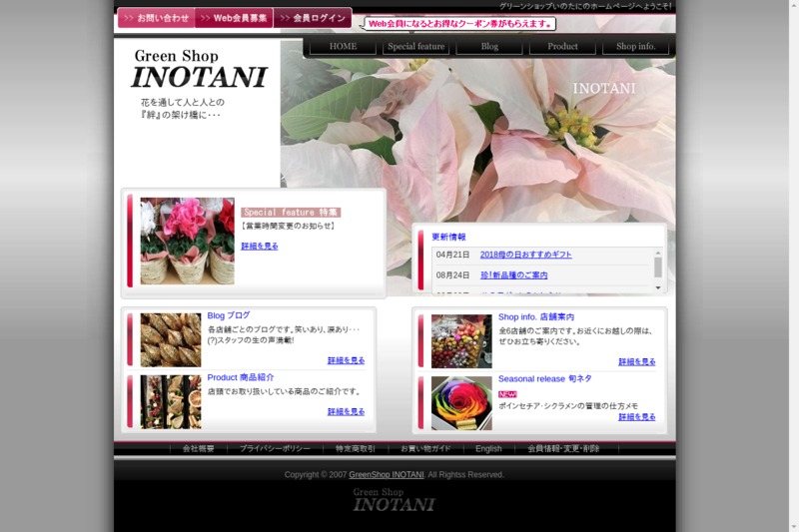Open the Web会員募集 member signup button
This screenshot has height=532, width=799.
tap(234, 18)
